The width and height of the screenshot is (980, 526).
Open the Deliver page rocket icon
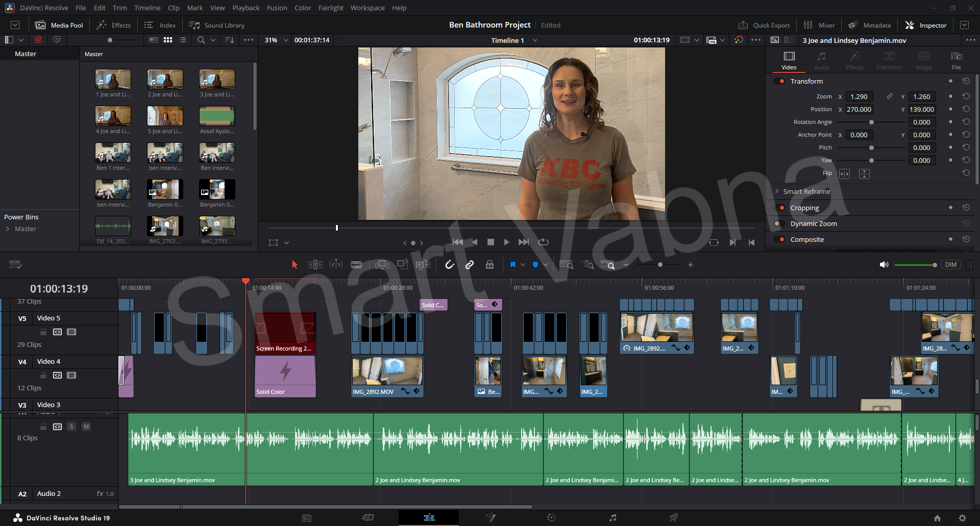(674, 518)
